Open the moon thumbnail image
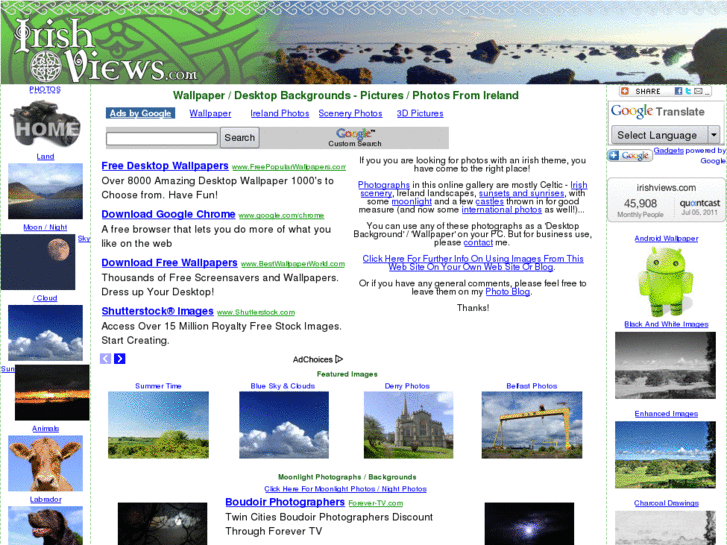This screenshot has width=727, height=545. [x=38, y=262]
